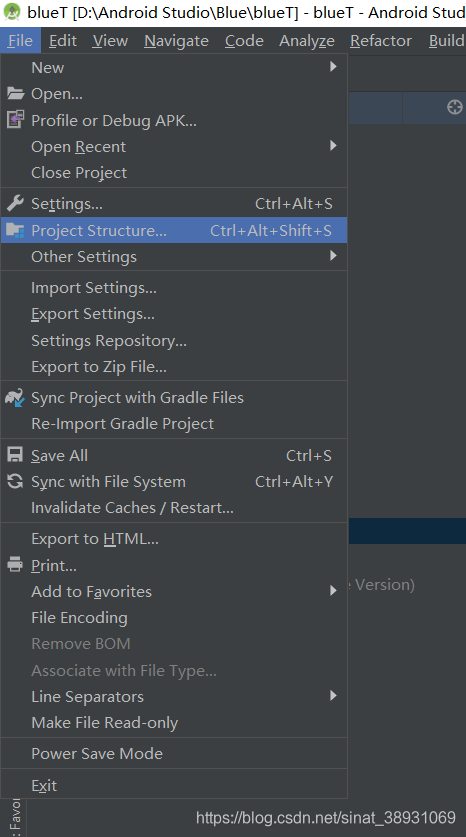Click the crosshair locate icon in panel header
The width and height of the screenshot is (466, 837).
(x=454, y=107)
